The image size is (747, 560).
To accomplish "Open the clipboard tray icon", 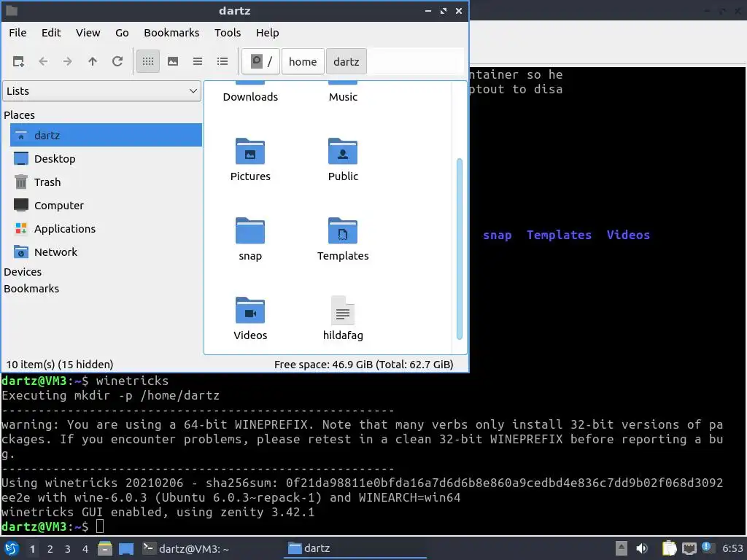I will [x=669, y=548].
